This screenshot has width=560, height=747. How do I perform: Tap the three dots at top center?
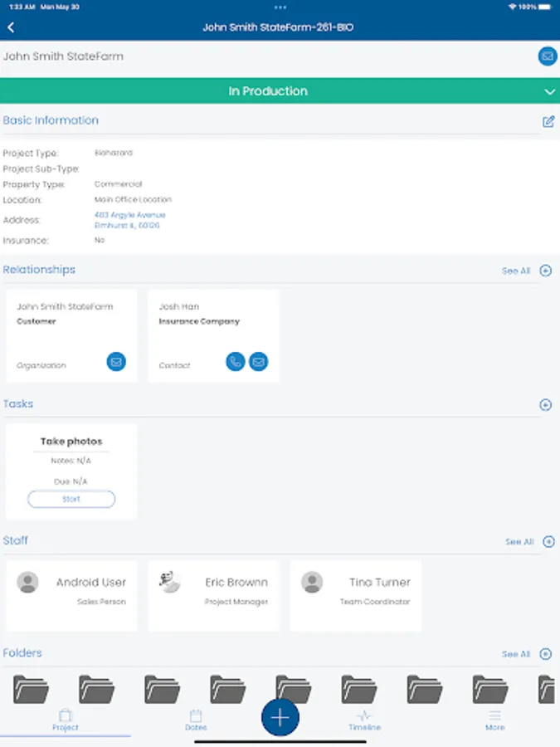(x=280, y=7)
